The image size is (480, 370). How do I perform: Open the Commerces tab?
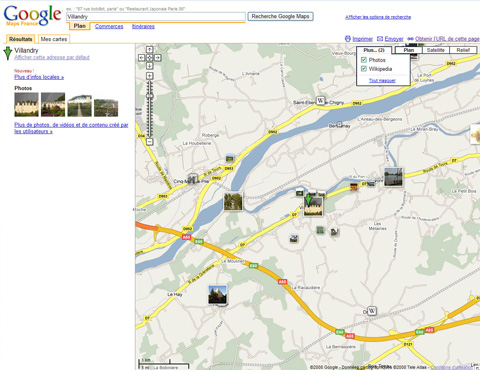click(109, 26)
